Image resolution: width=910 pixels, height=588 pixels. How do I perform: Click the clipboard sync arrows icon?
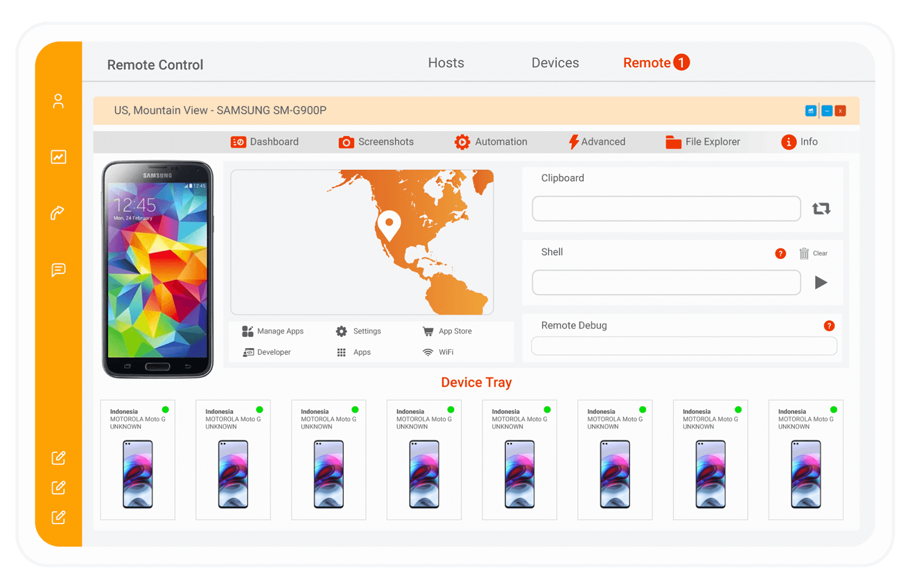coord(821,209)
